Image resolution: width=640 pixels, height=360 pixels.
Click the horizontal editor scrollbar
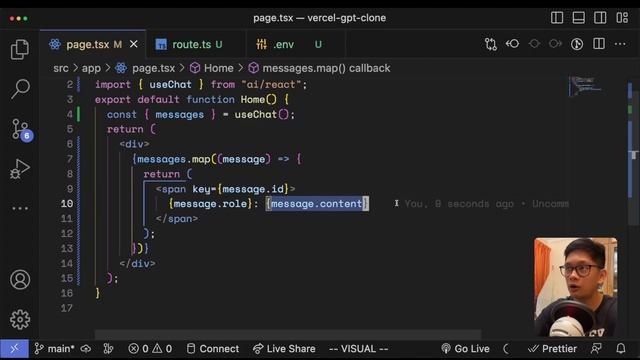(288, 335)
